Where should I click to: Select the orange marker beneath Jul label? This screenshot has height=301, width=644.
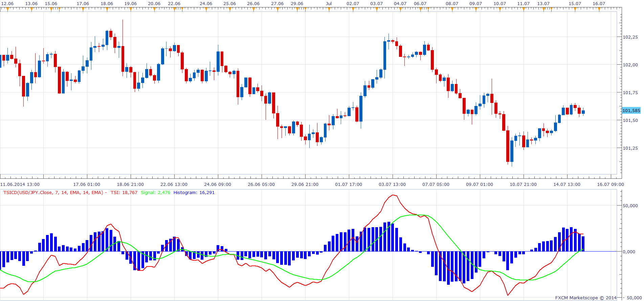329,9
